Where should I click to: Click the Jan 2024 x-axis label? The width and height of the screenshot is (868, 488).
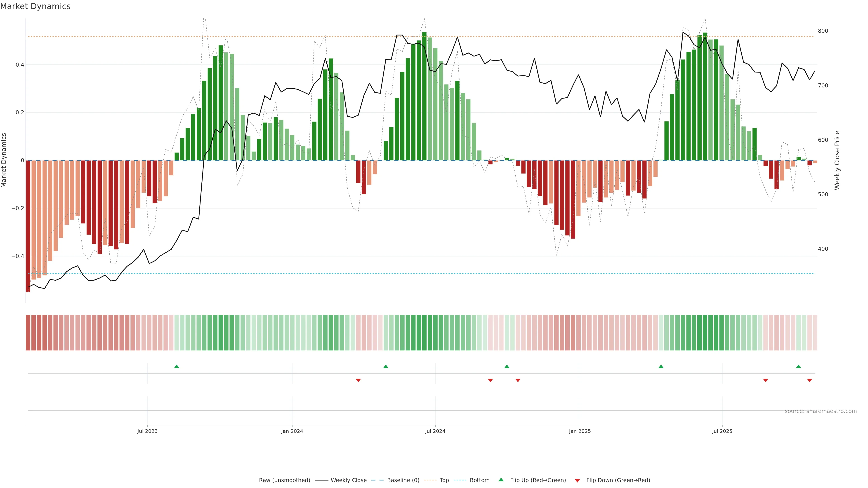292,431
